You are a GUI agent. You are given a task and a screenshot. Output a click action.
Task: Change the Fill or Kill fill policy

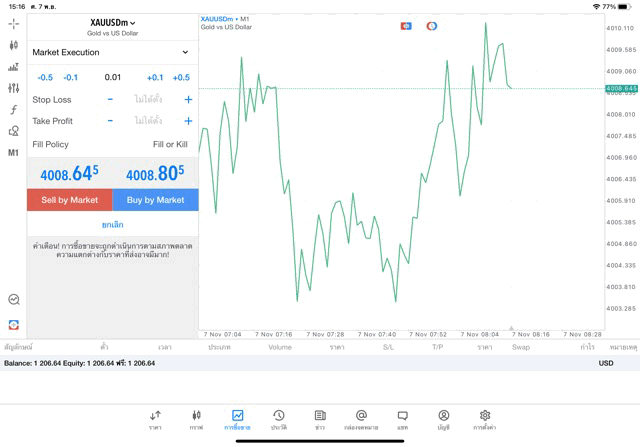click(x=169, y=145)
